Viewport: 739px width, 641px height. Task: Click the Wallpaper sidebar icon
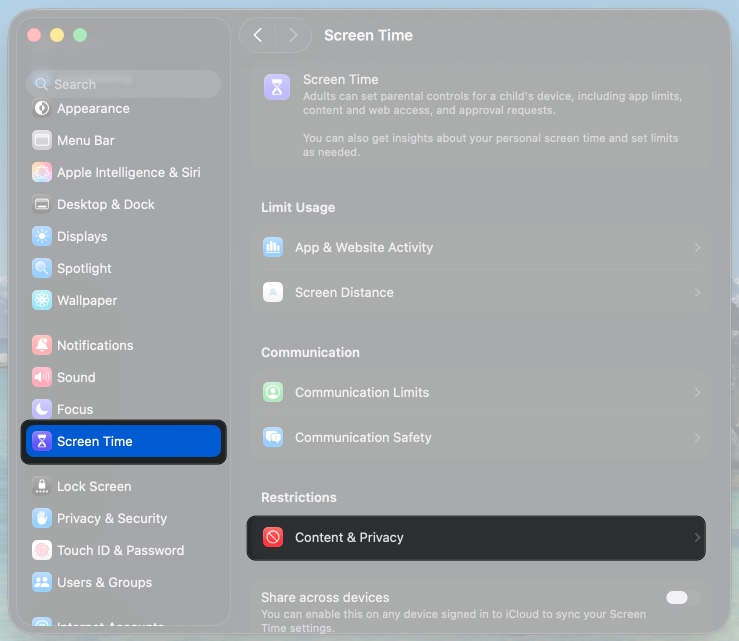[41, 300]
